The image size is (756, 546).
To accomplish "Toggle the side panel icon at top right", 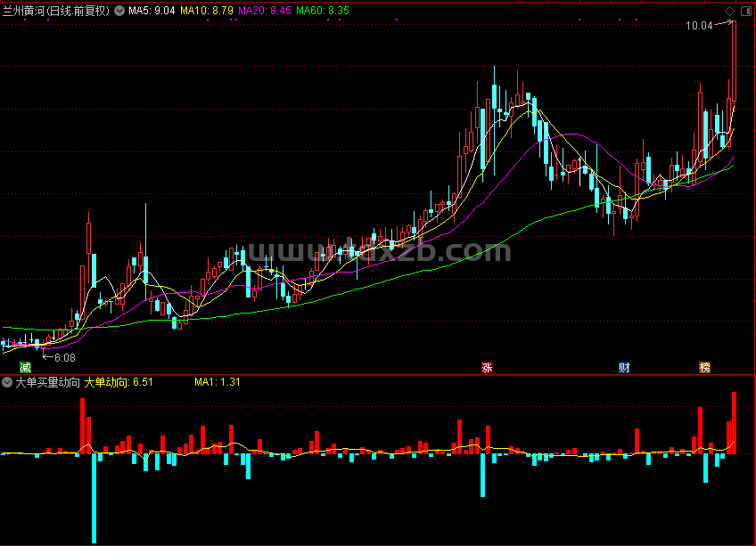I will [x=745, y=11].
